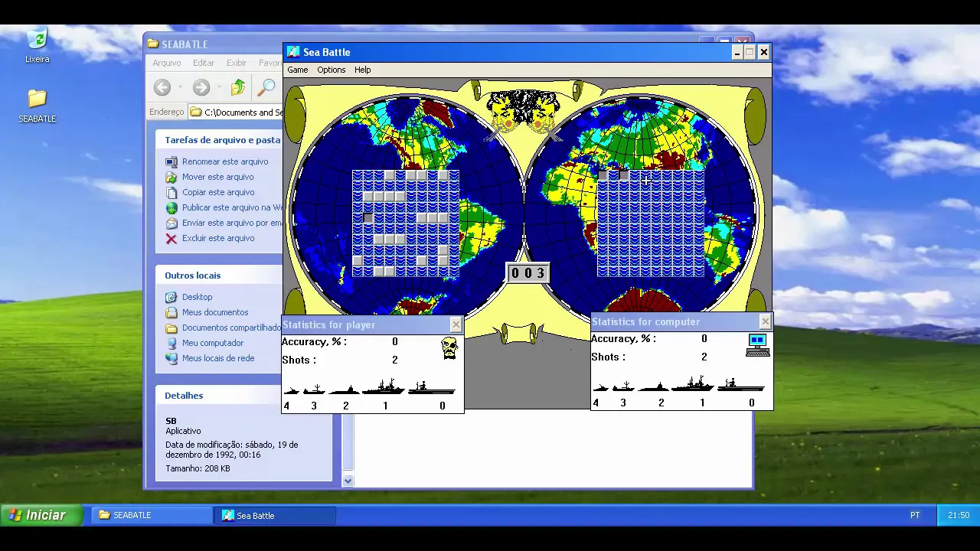This screenshot has height=551, width=980.
Task: Click the dark hit cell in player's grid
Action: tap(367, 218)
